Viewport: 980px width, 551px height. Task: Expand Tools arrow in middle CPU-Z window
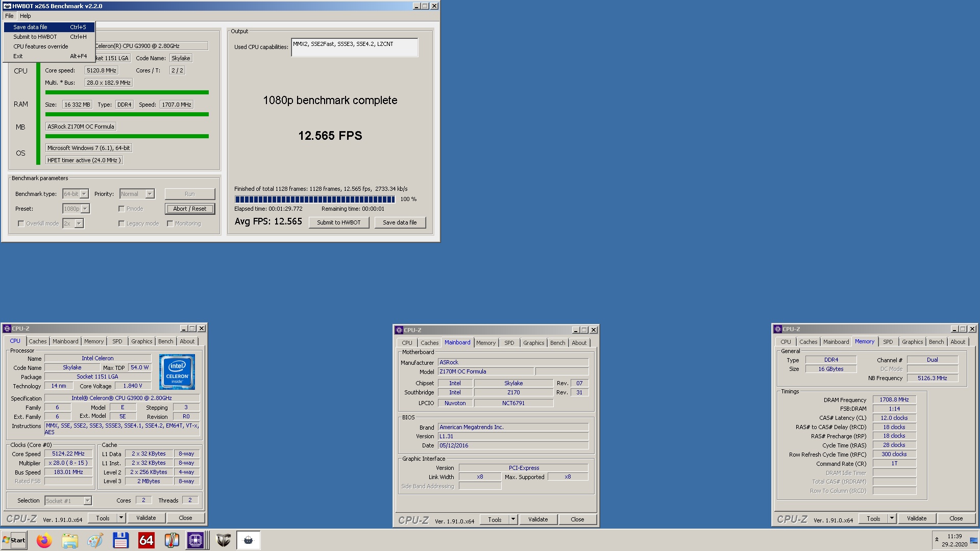513,519
